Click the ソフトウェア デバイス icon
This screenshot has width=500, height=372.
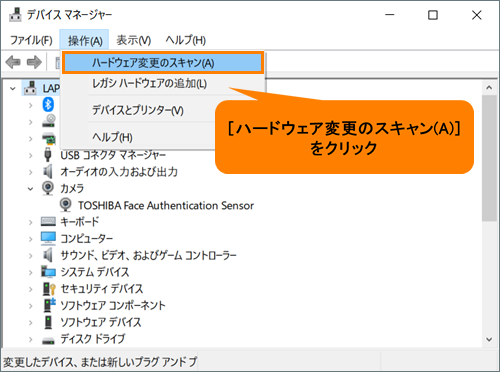[x=48, y=322]
